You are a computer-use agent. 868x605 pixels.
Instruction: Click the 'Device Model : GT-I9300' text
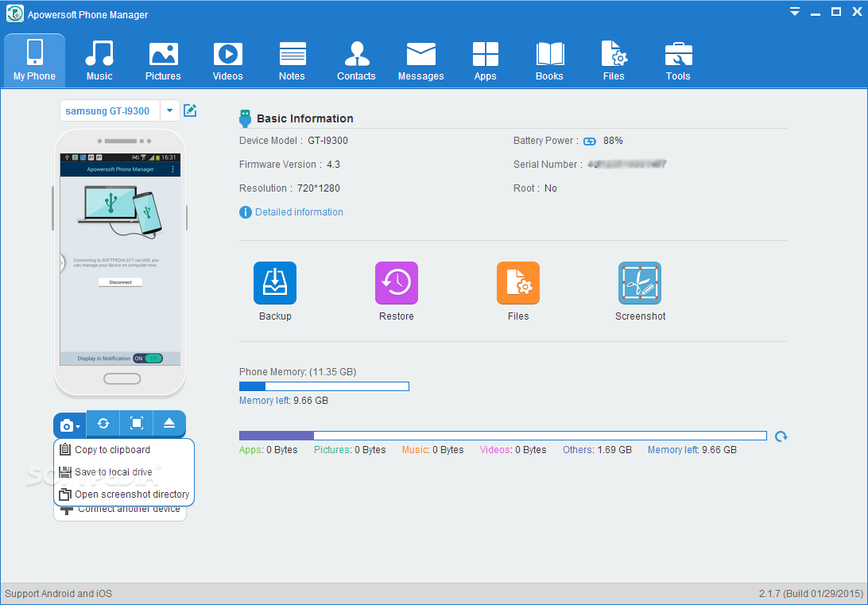(x=293, y=141)
